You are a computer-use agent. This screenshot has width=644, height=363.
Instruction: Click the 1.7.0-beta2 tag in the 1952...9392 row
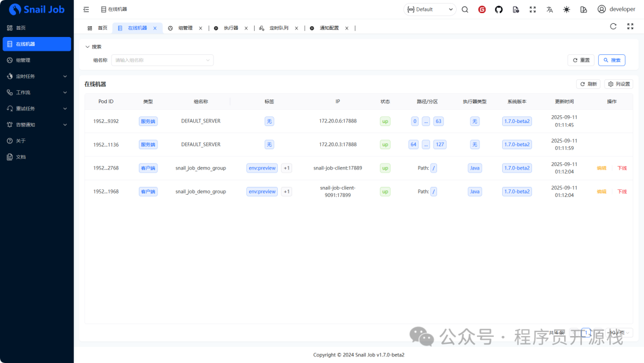click(x=516, y=121)
